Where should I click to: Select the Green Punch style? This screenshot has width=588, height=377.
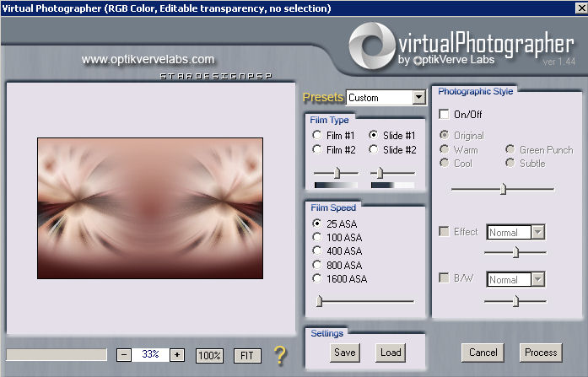click(x=510, y=149)
